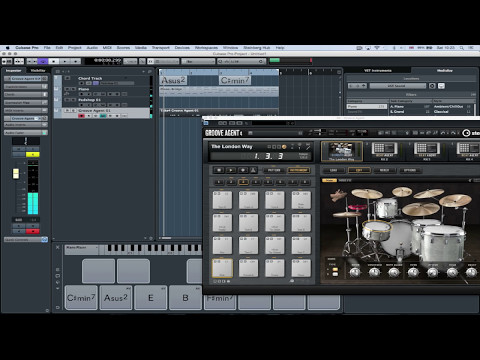Expand the Audio Inserts inspector section
Image resolution: width=480 pixels, height=360 pixels.
(x=26, y=124)
